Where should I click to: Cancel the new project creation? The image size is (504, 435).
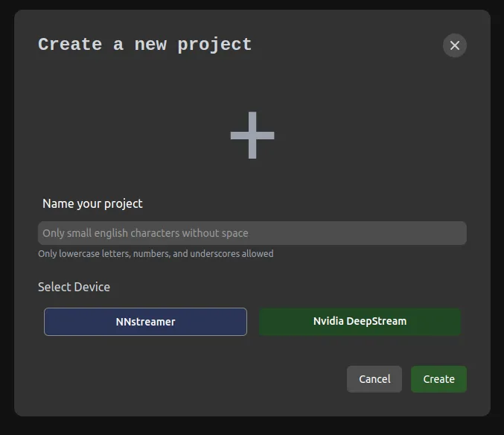click(x=374, y=379)
